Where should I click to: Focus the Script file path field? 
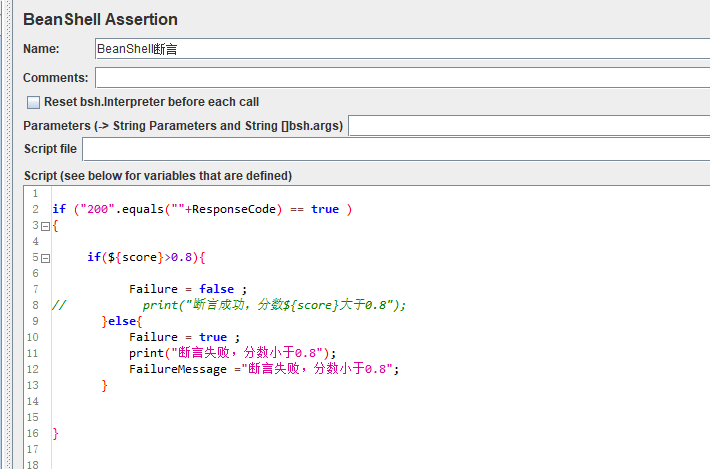[395, 149]
